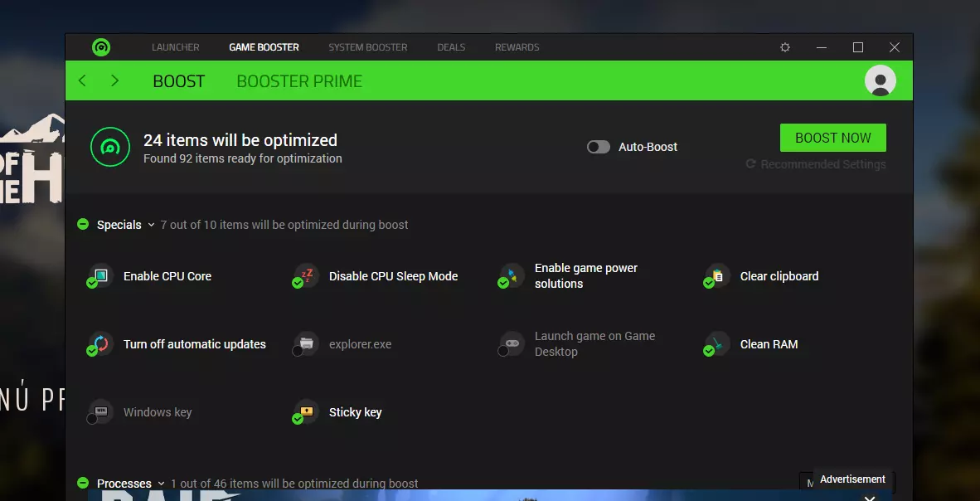This screenshot has height=501, width=980.
Task: Click '24 items will be optimized' heading
Action: click(x=240, y=140)
